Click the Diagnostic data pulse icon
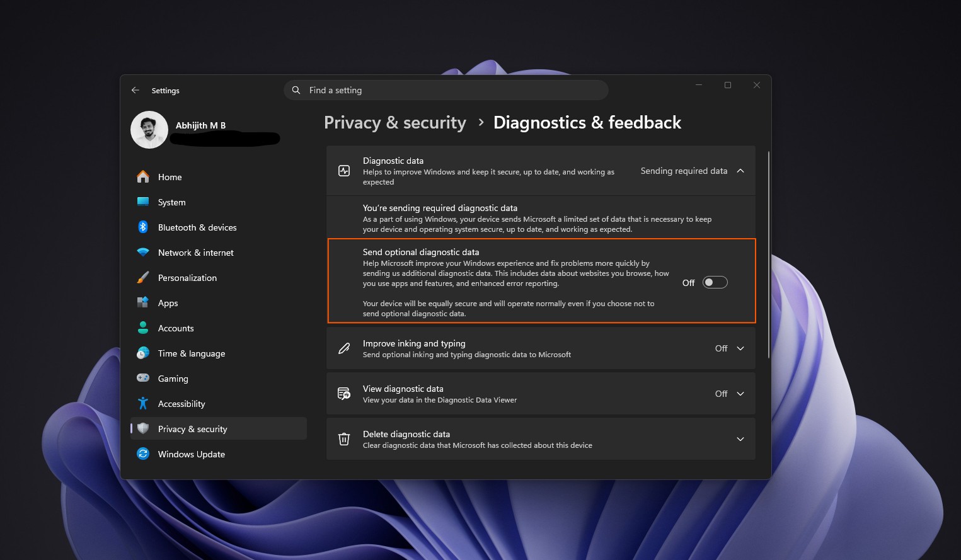Image resolution: width=961 pixels, height=560 pixels. pos(344,171)
